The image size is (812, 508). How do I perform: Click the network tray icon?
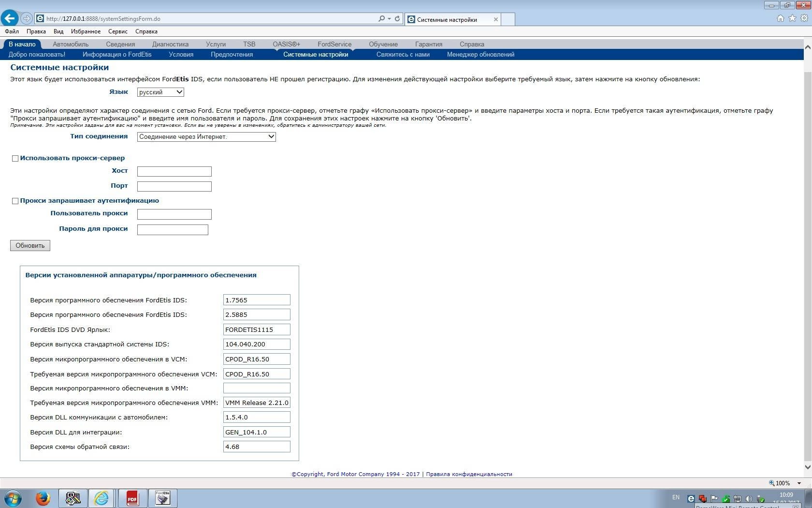click(738, 498)
